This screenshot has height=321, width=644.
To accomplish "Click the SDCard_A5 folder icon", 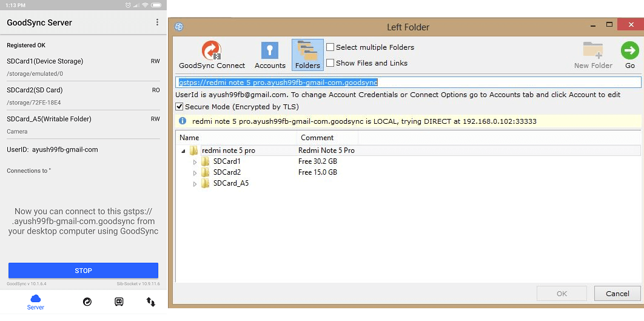I will (x=206, y=183).
